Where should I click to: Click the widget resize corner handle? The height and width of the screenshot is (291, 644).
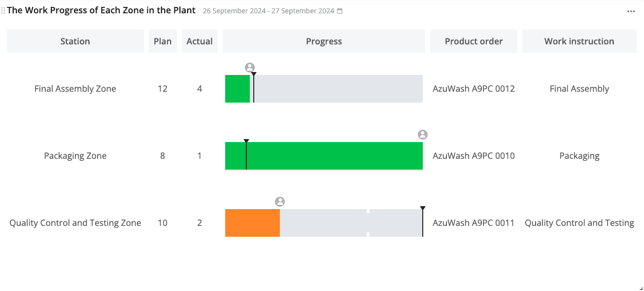[x=641, y=288]
